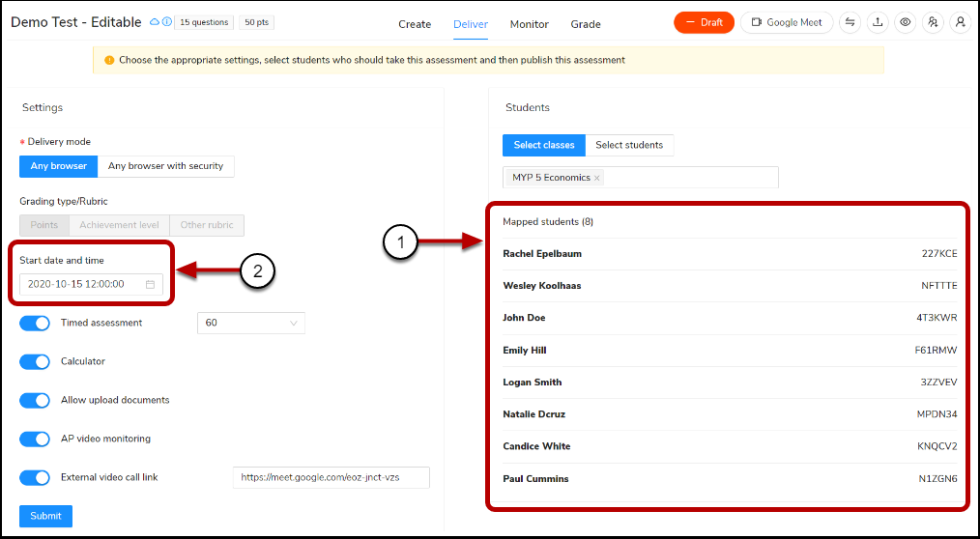Click student Natalie Dcruz
Viewport: 980px width, 539px height.
(533, 414)
